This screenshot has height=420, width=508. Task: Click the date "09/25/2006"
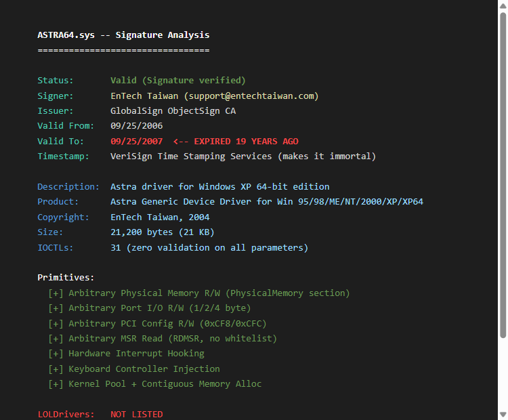coord(136,126)
